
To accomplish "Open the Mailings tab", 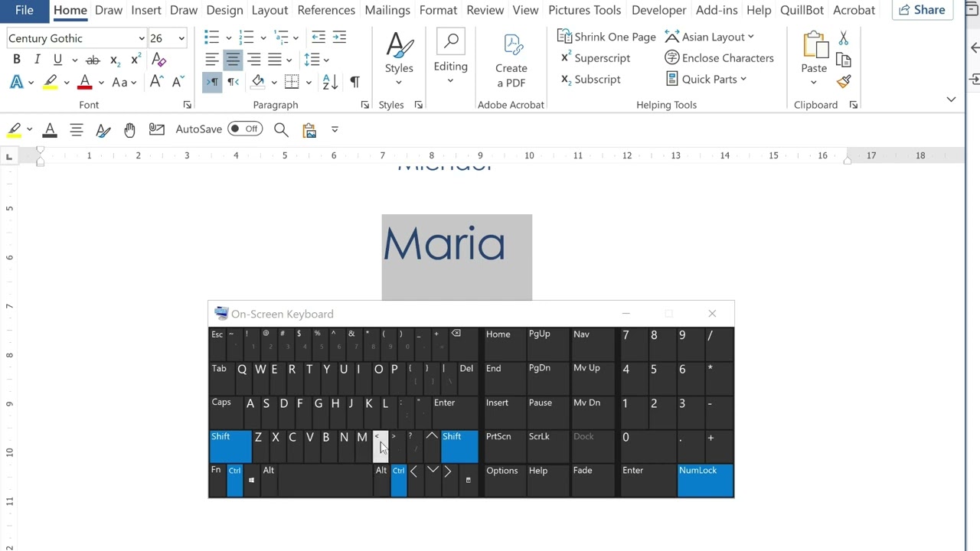I will point(387,10).
